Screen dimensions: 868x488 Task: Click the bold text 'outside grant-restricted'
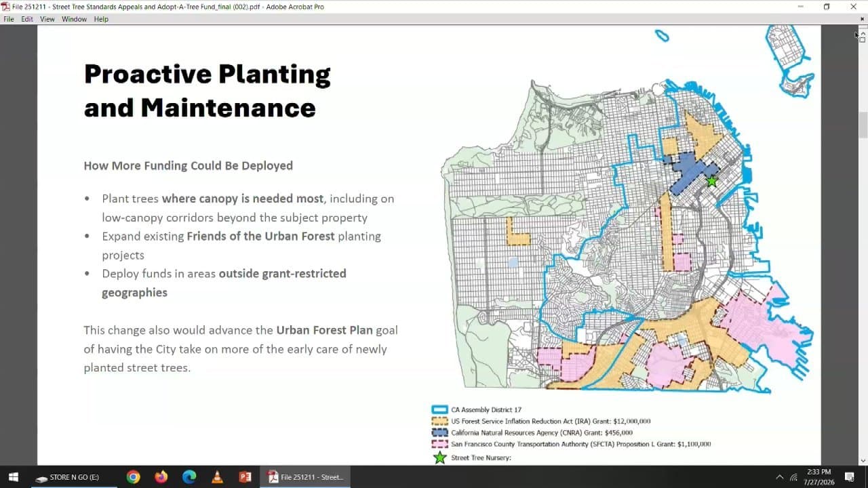tap(283, 273)
